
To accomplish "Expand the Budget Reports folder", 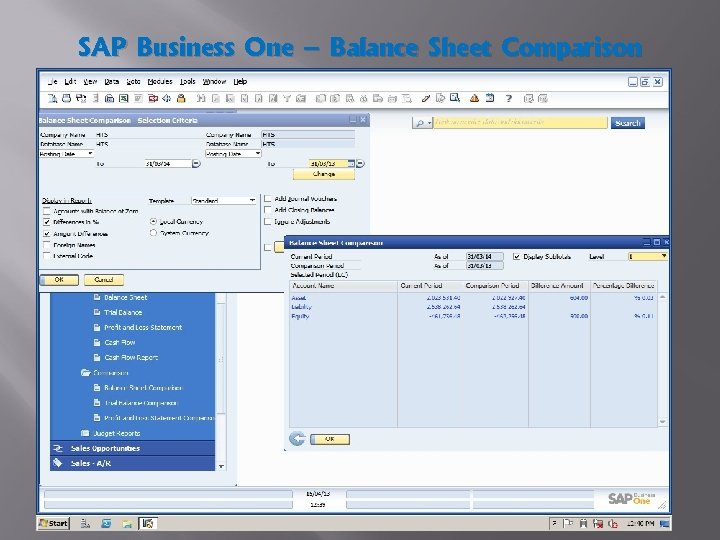I will coord(85,433).
